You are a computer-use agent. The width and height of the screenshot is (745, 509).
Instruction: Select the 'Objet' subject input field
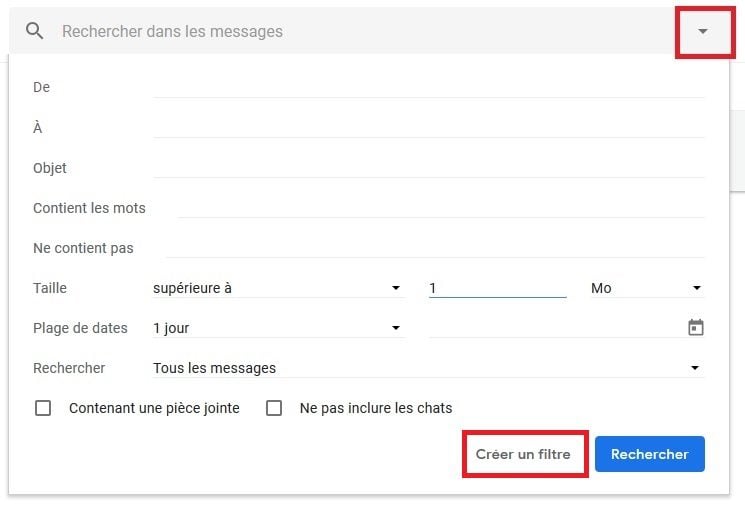click(x=428, y=167)
